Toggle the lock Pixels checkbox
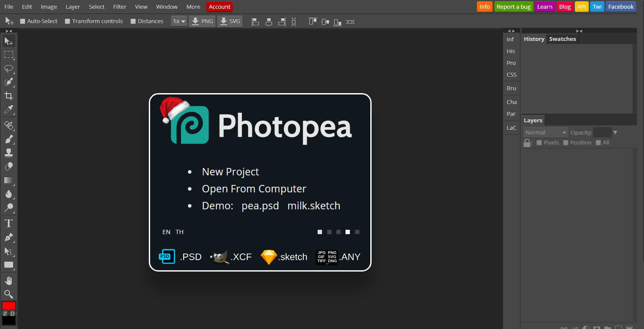The height and width of the screenshot is (329, 644). click(539, 143)
